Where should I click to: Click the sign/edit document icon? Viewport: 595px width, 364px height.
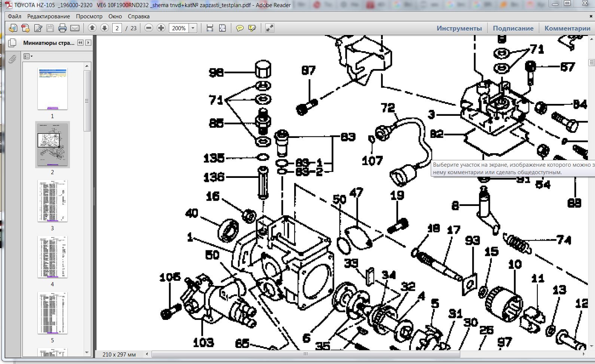tap(38, 28)
